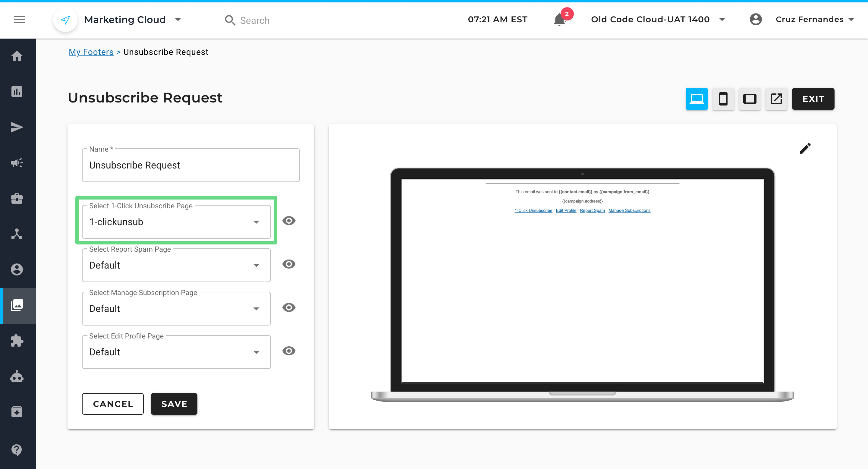Open the paper plane send icon in sidebar
The image size is (868, 469).
pos(17,127)
